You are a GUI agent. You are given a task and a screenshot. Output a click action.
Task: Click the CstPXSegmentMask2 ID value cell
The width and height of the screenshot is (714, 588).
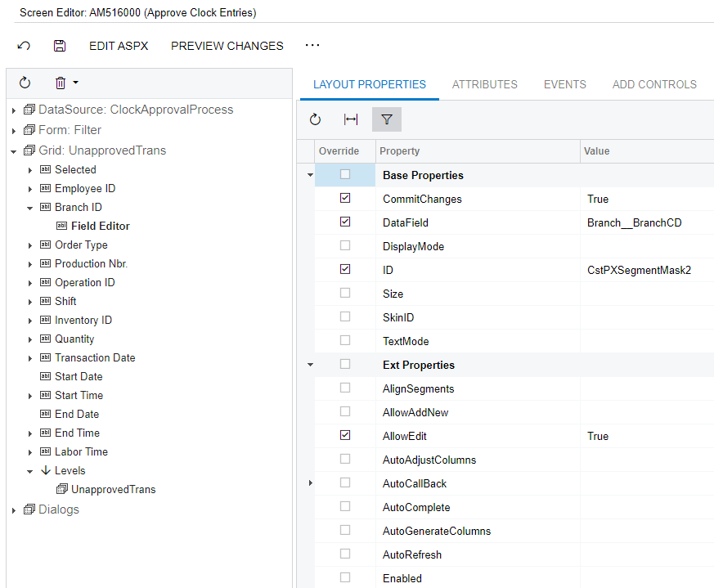coord(647,270)
